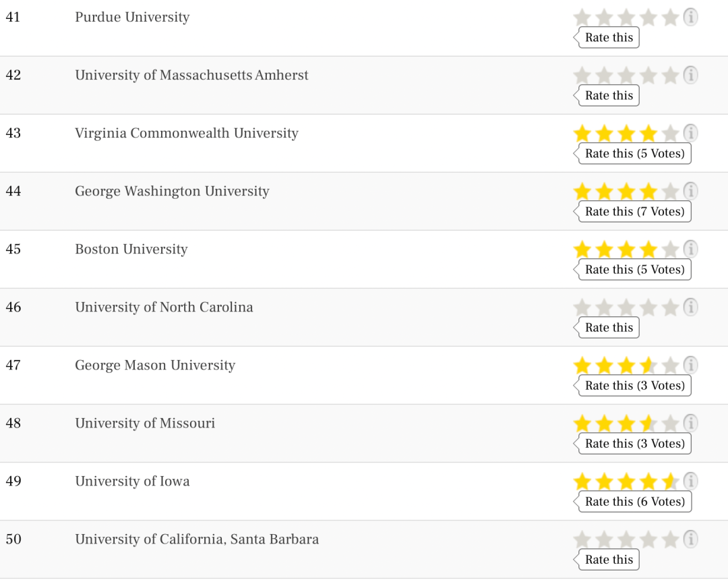728x582 pixels.
Task: Click info icon for University of Iowa
Action: click(690, 481)
